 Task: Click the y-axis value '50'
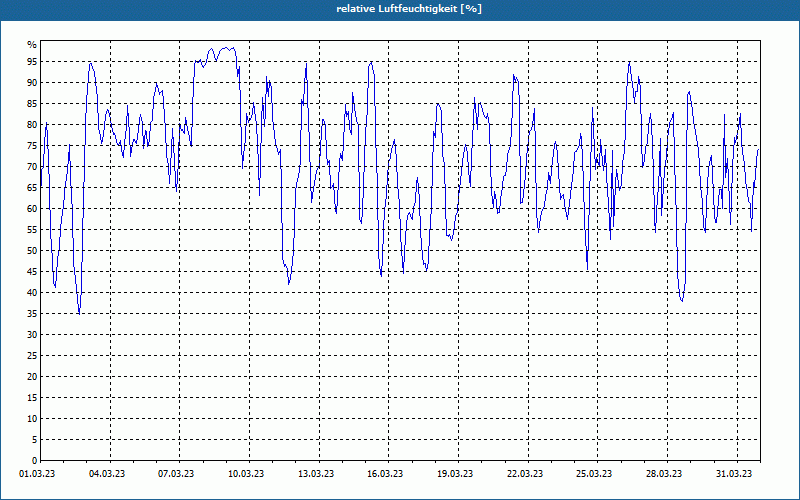tap(32, 251)
